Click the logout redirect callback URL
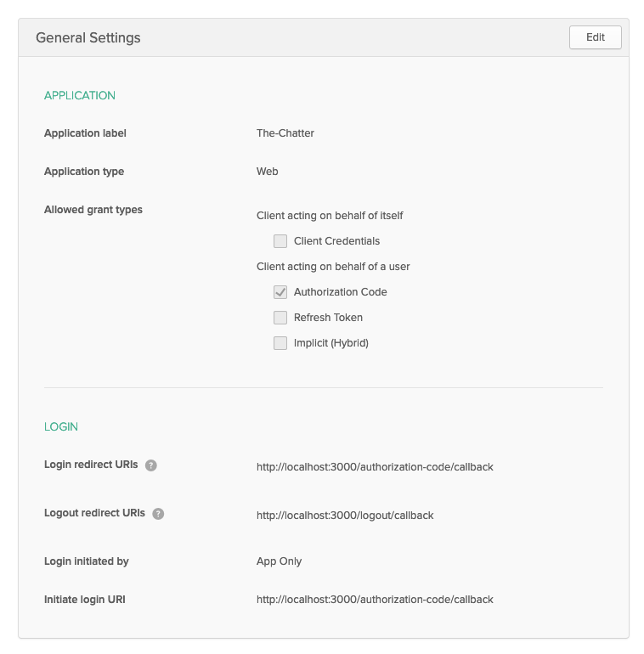644x654 pixels. tap(345, 516)
